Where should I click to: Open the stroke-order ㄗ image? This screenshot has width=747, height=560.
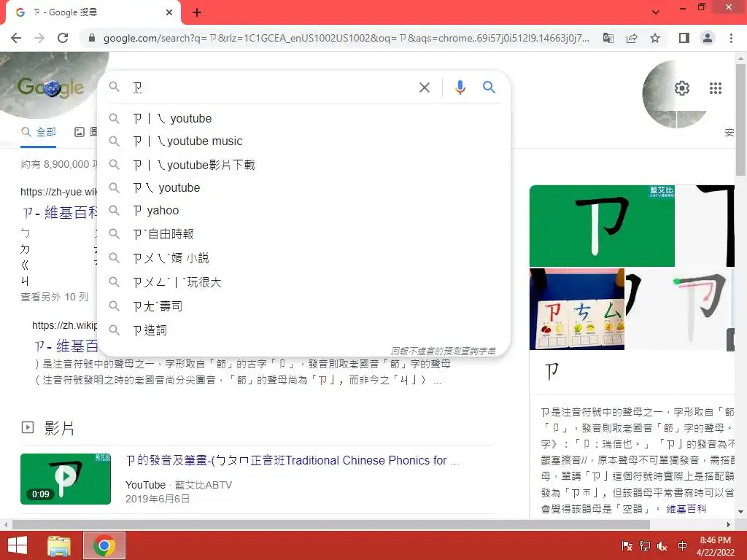(x=680, y=309)
